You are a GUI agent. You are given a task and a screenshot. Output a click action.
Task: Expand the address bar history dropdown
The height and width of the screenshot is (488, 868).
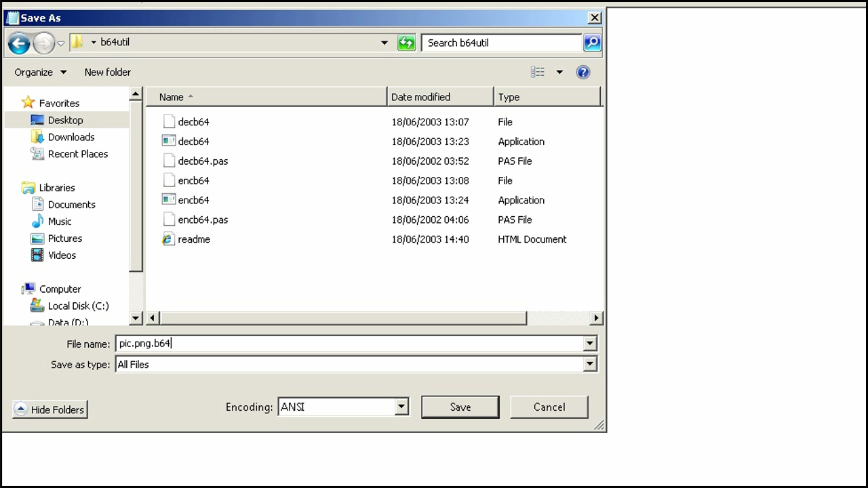[x=384, y=43]
